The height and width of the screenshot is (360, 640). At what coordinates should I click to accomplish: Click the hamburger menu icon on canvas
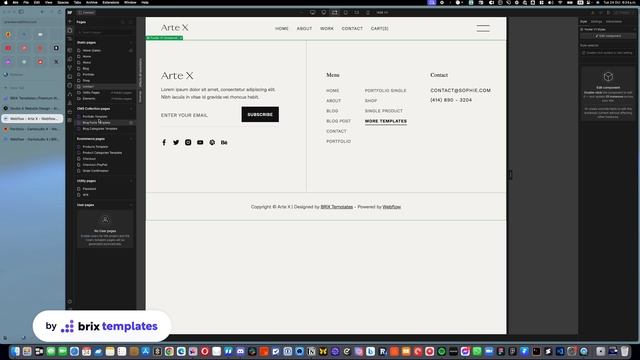[x=483, y=28]
